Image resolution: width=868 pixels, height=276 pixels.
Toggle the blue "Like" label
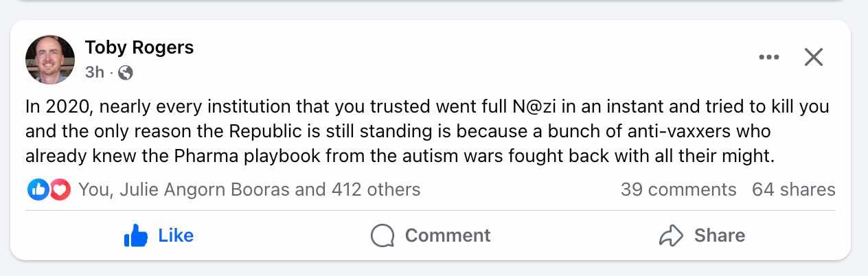click(x=176, y=235)
